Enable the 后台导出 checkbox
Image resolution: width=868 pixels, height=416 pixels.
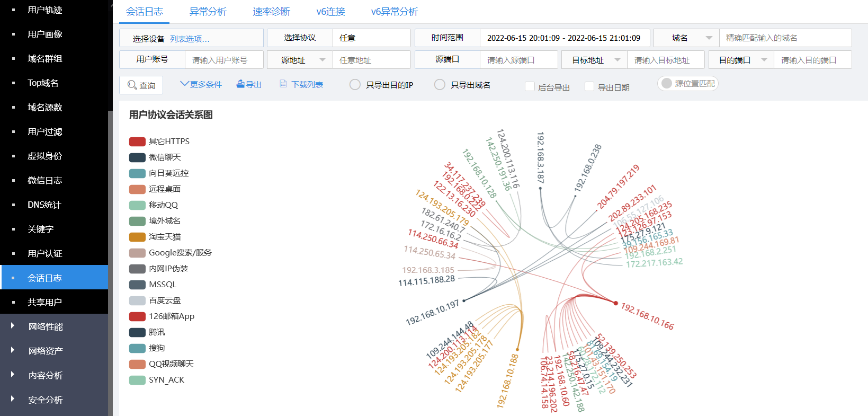(530, 87)
